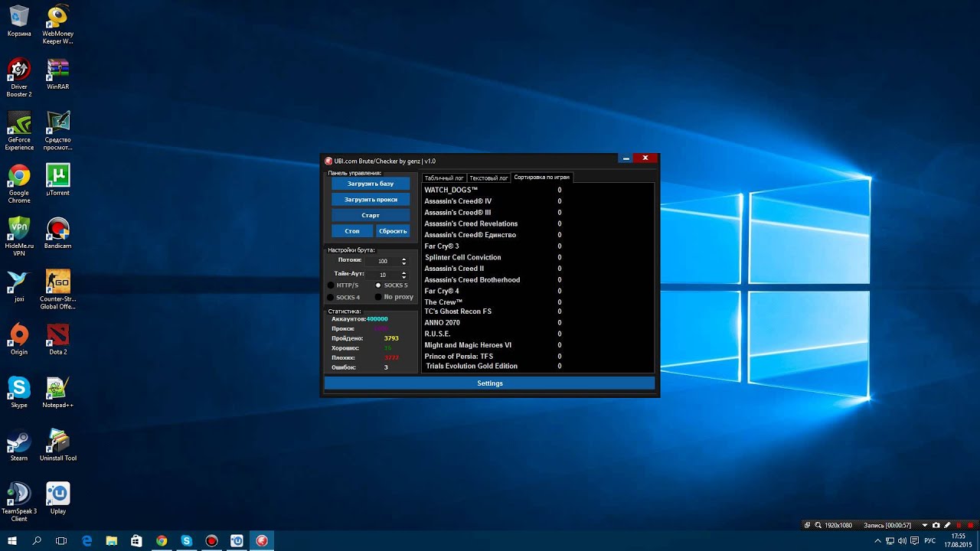Viewport: 980px width, 551px height.
Task: Pause Bandicam recording with red pause button
Action: click(x=958, y=525)
